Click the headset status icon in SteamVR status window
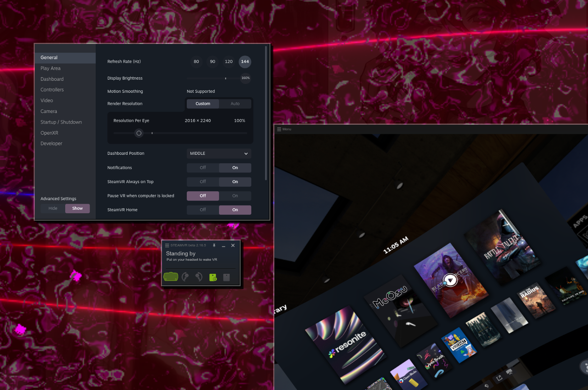This screenshot has height=390, width=588. [171, 277]
